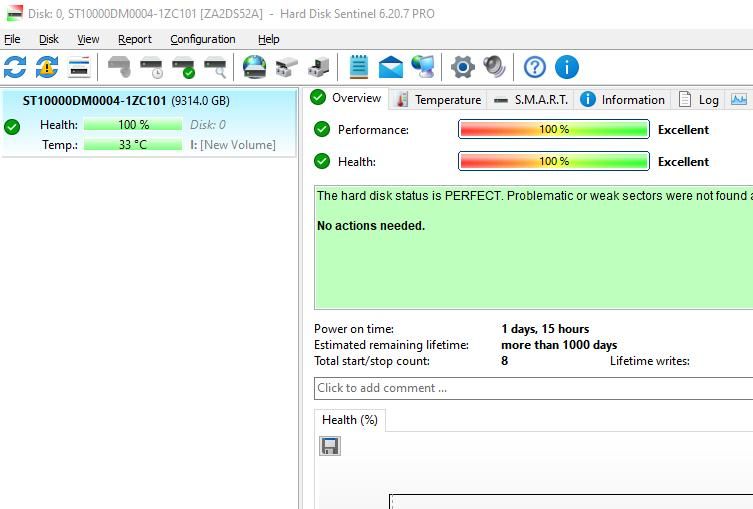The image size is (753, 509).
Task: Switch to the Temperature tab
Action: pos(437,100)
